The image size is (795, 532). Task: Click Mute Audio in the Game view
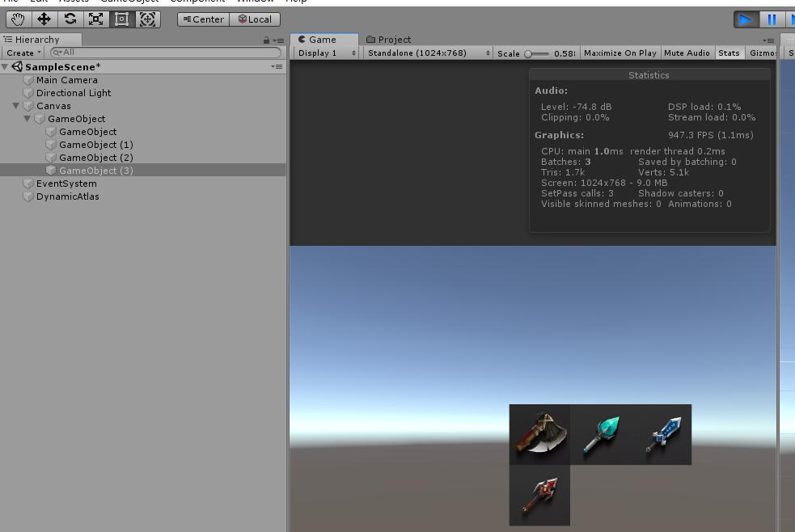687,53
